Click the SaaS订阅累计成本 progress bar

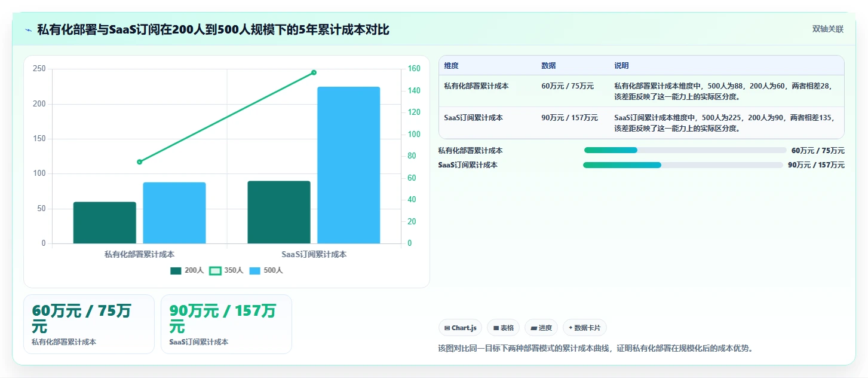[683, 165]
